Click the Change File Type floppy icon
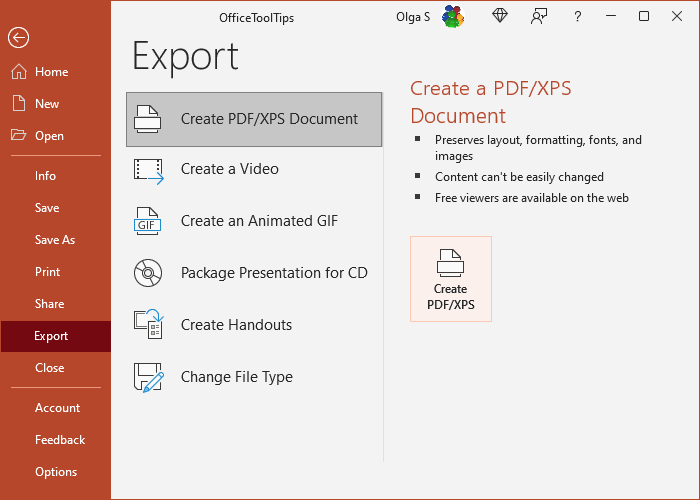Image resolution: width=700 pixels, height=500 pixels. click(x=149, y=378)
